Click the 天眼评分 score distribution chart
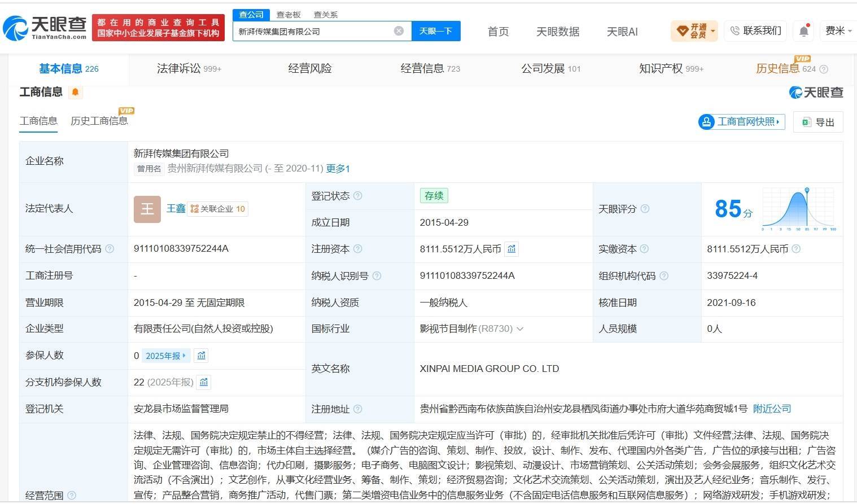The image size is (857, 504). point(799,209)
